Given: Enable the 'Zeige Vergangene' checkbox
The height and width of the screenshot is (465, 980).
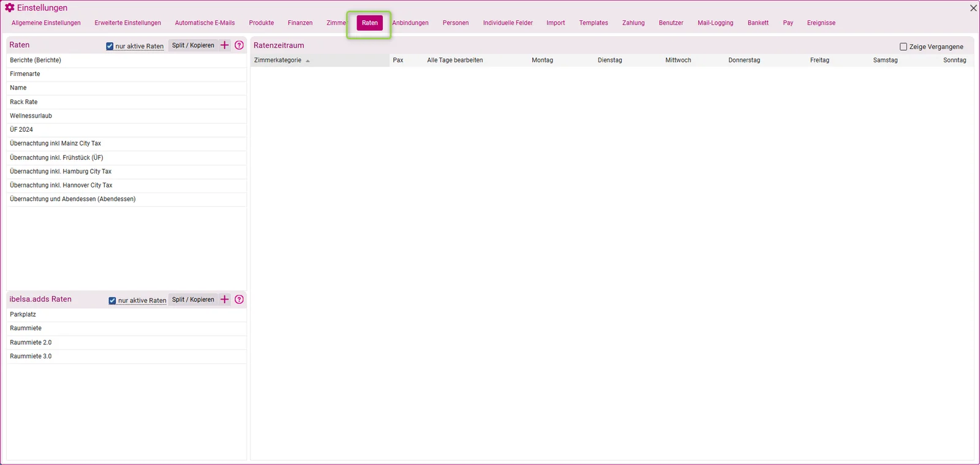Looking at the screenshot, I should tap(903, 47).
